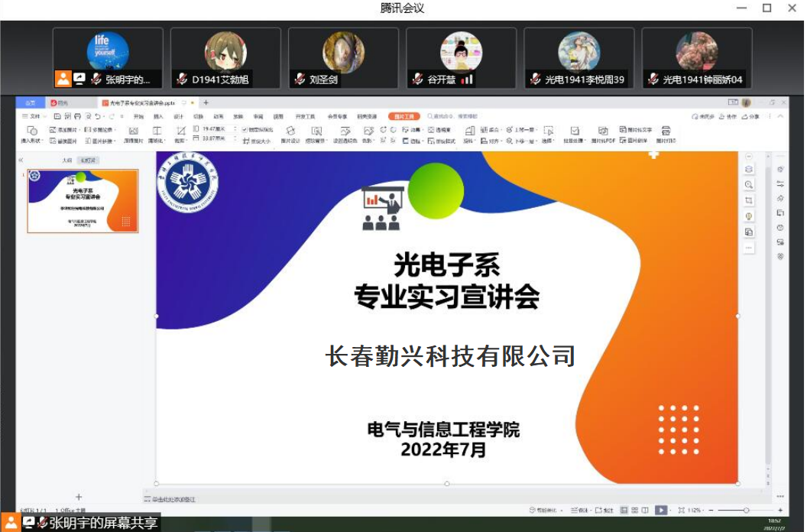Click the 图片转PDF icon in ribbon
Screen dimensions: 807x532
click(603, 131)
